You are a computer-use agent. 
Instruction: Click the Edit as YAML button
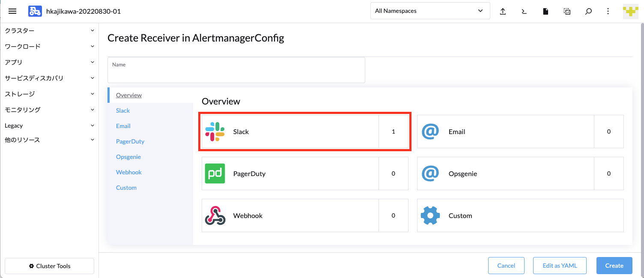coord(560,266)
